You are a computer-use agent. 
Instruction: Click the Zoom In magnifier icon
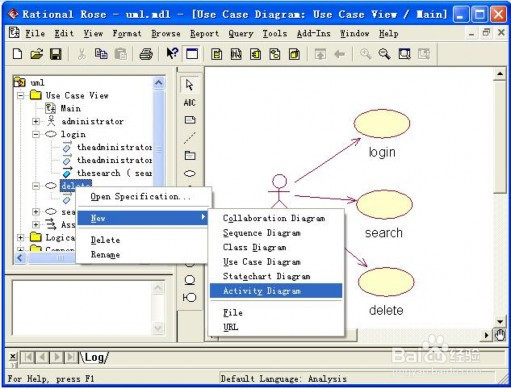(x=365, y=54)
